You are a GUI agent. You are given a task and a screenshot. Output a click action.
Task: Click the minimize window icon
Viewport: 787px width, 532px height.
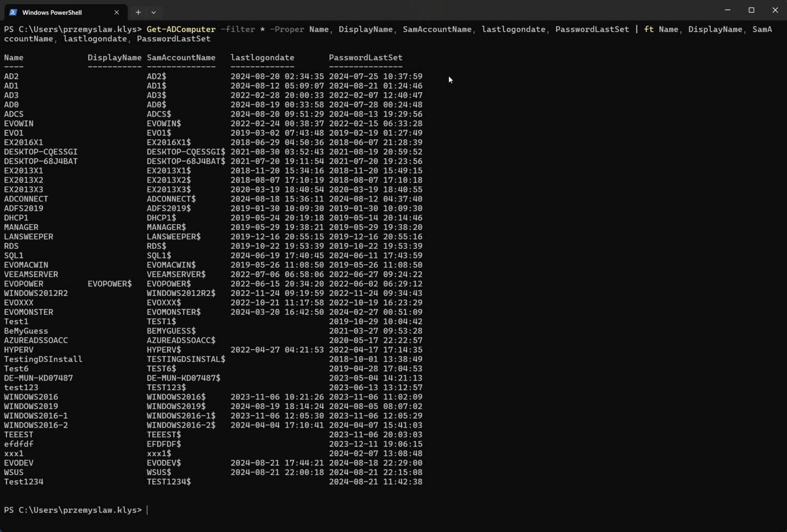click(x=727, y=10)
